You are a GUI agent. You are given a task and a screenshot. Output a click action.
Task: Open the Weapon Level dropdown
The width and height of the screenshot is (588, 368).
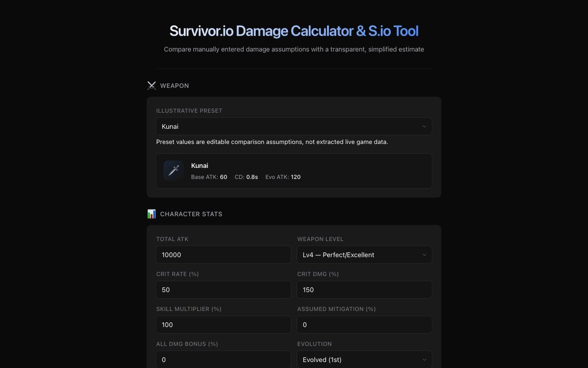[x=364, y=254]
